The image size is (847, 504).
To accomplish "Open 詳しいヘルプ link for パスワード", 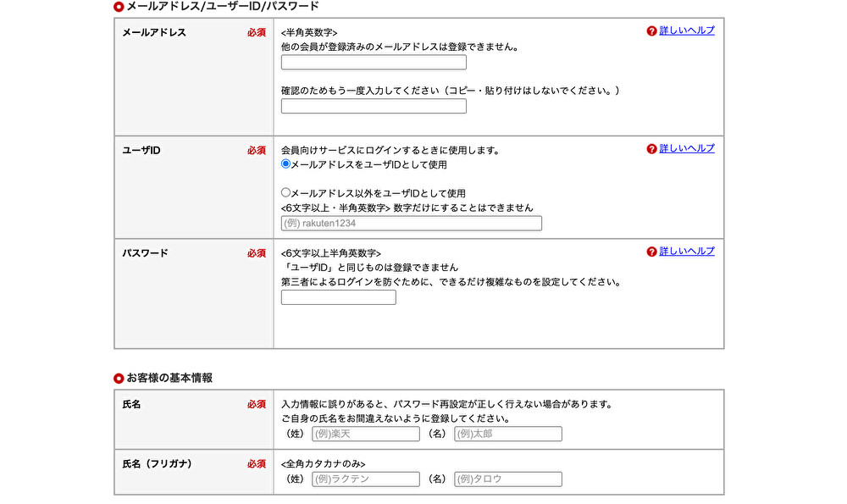I will tap(687, 252).
